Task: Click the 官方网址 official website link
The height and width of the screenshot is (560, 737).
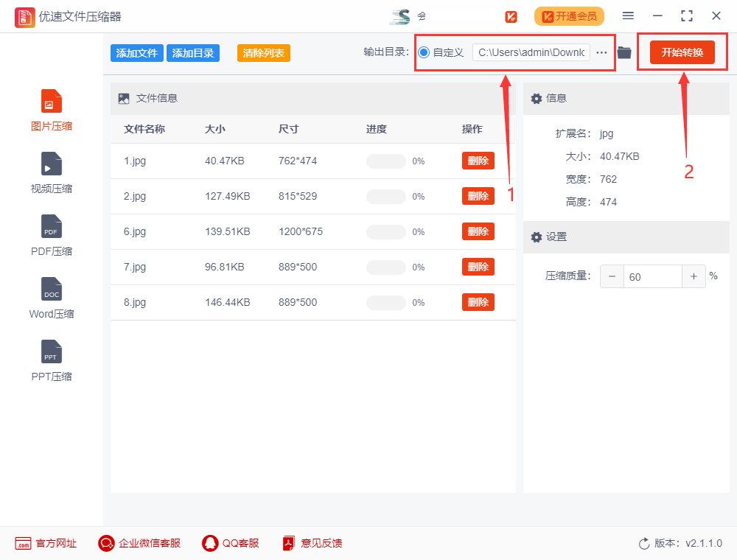Action: point(46,543)
